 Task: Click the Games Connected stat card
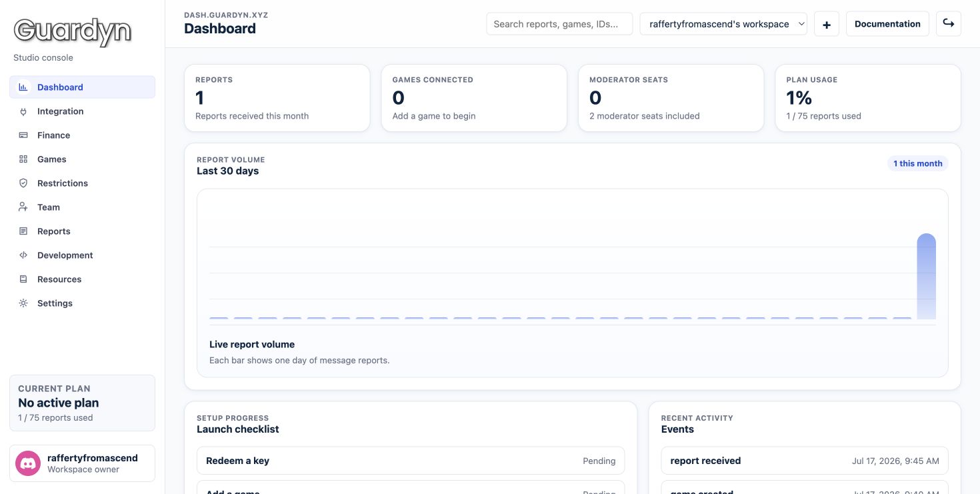click(474, 98)
